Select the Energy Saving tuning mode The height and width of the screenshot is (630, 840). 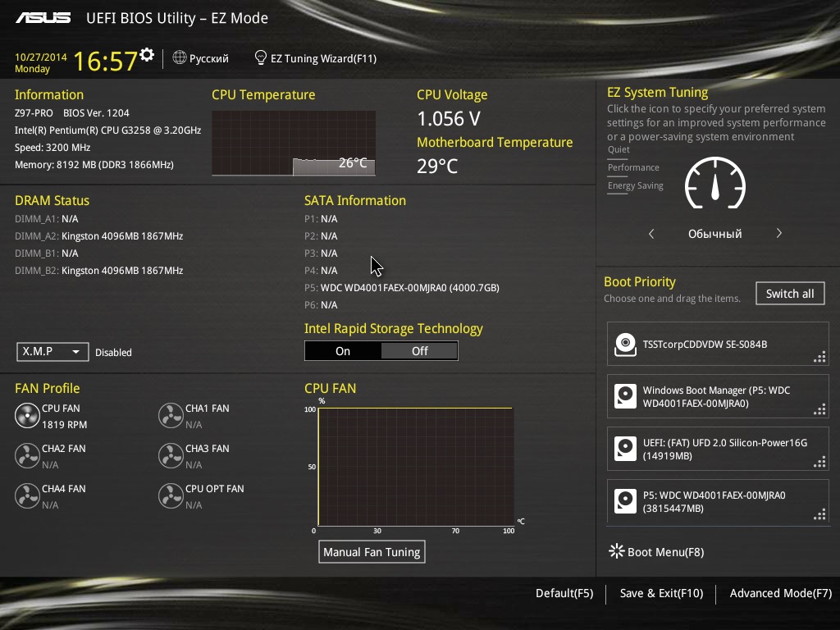636,186
